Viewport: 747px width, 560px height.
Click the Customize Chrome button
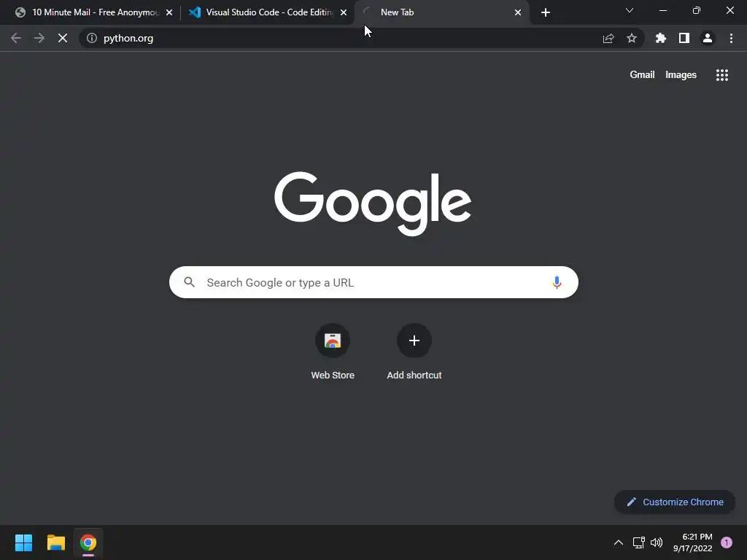(x=675, y=502)
